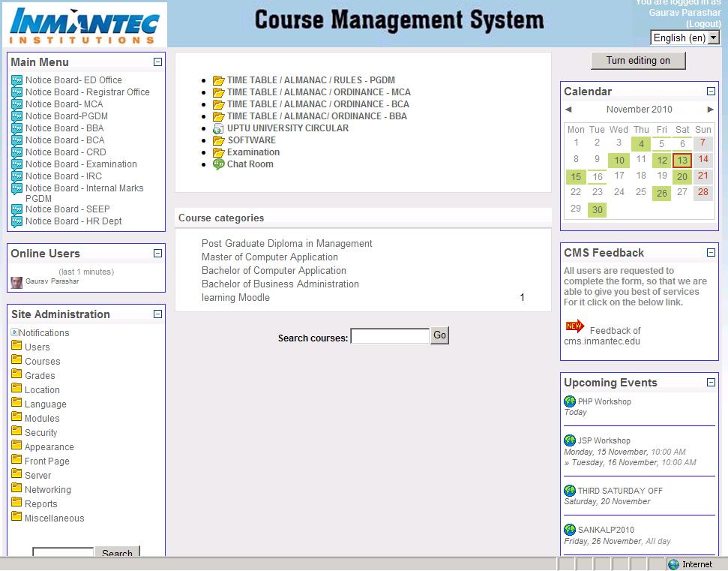Click the PHP Workshop globe icon
Image resolution: width=728 pixels, height=571 pixels.
click(x=570, y=402)
